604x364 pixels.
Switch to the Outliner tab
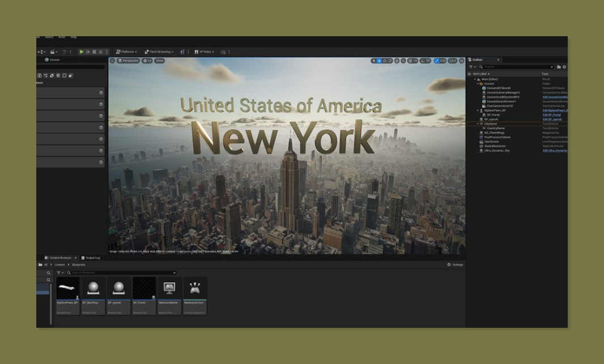pyautogui.click(x=478, y=59)
